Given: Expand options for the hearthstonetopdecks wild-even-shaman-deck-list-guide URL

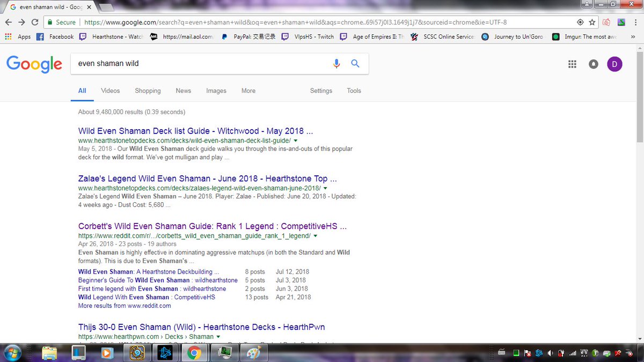Looking at the screenshot, I should pos(296,141).
